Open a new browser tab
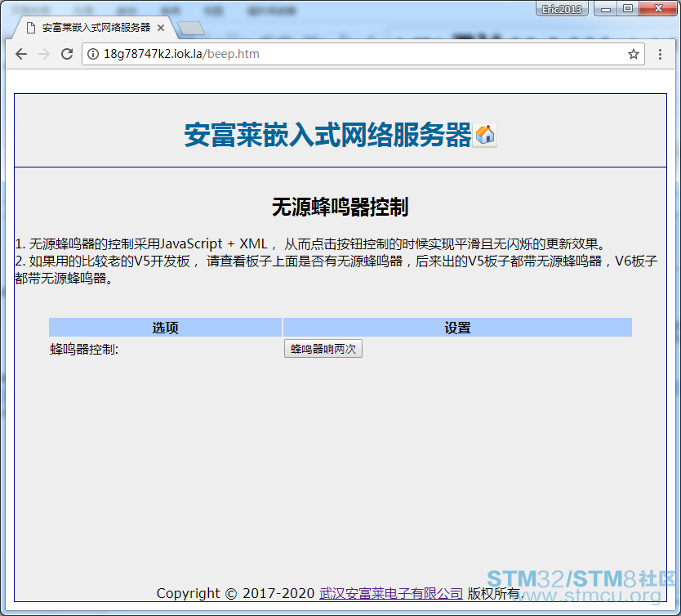 pyautogui.click(x=190, y=29)
